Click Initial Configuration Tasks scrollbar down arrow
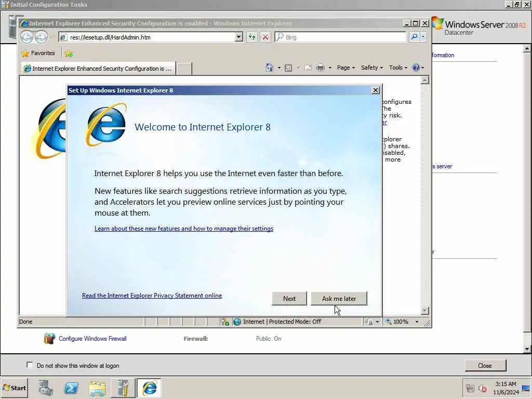 [x=527, y=349]
